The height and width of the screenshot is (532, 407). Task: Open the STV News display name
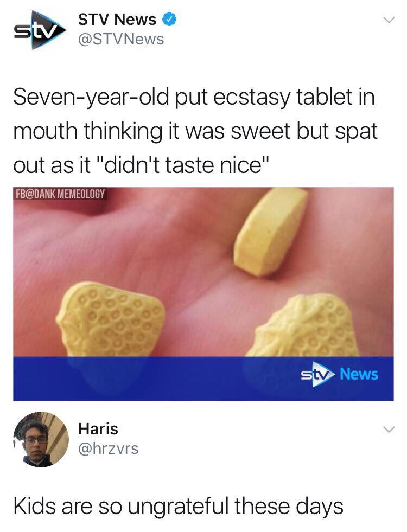(117, 20)
